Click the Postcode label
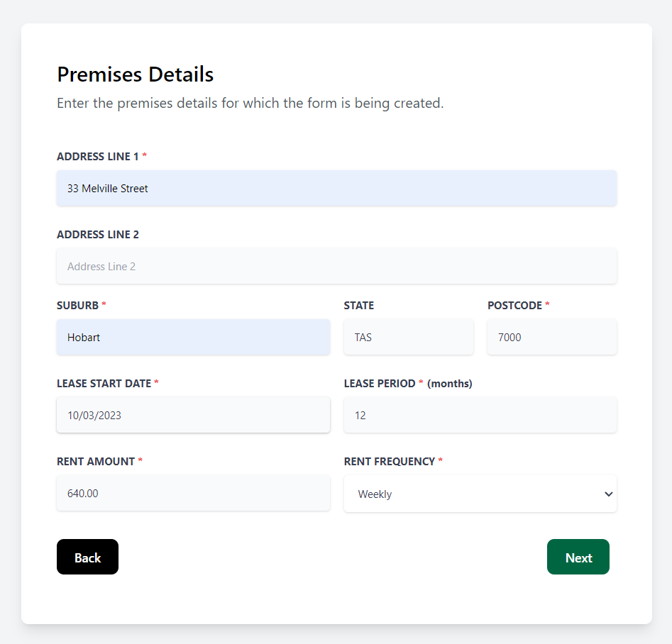The image size is (672, 644). pyautogui.click(x=514, y=305)
